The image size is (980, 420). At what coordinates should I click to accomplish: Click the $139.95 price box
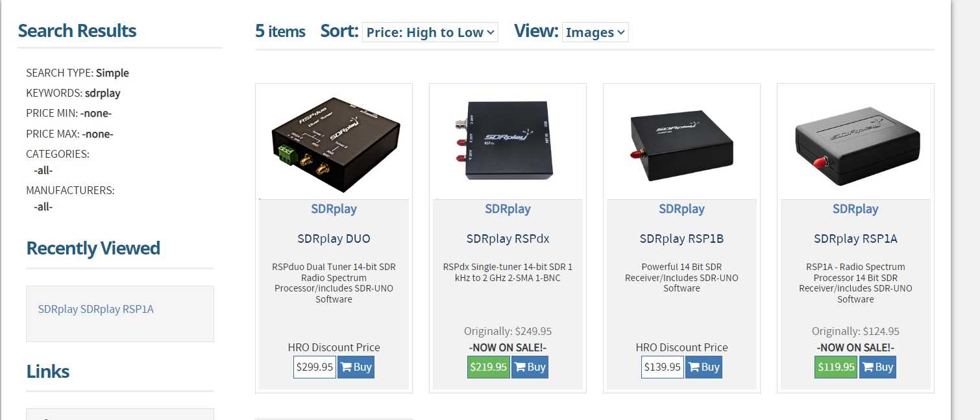tap(663, 367)
